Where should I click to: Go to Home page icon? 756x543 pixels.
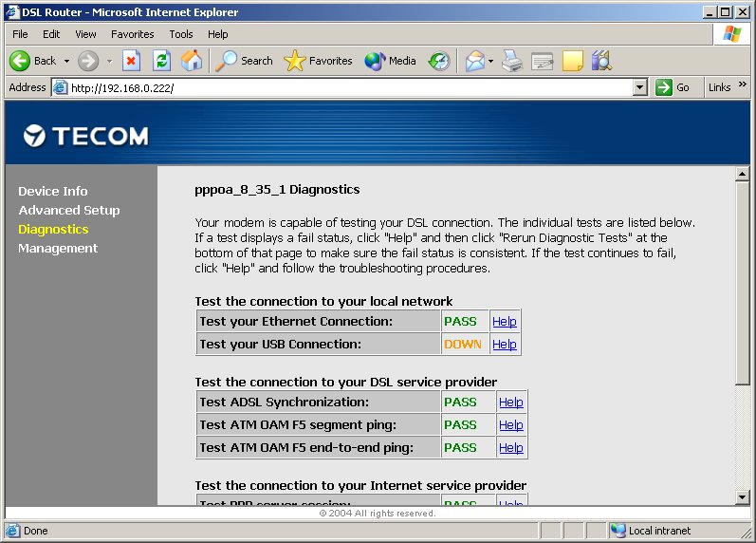[x=191, y=61]
